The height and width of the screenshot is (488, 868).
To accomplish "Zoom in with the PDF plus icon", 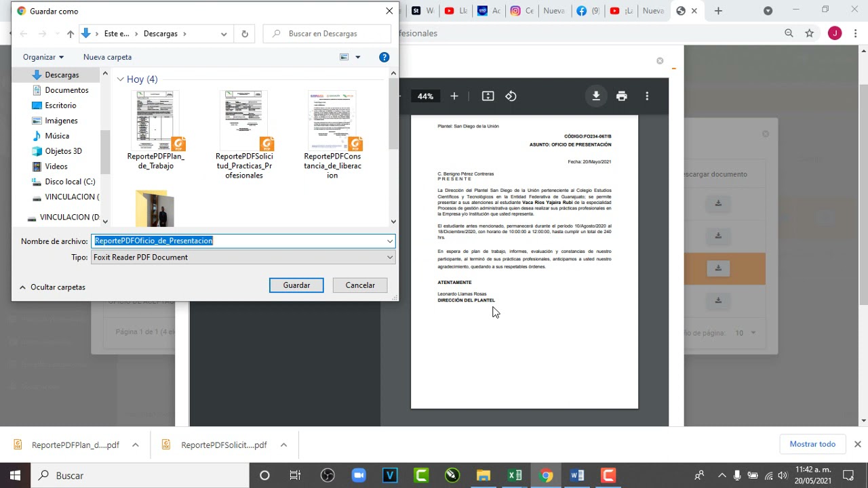I will 454,96.
